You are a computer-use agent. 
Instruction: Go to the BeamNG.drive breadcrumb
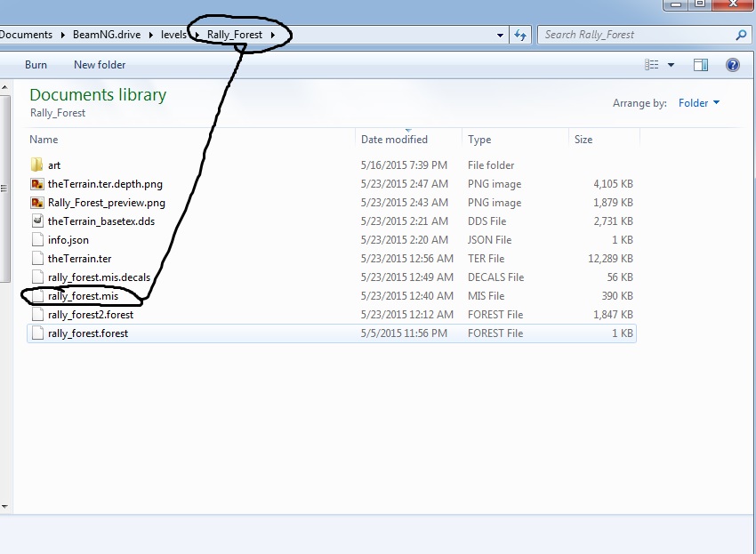(x=107, y=35)
